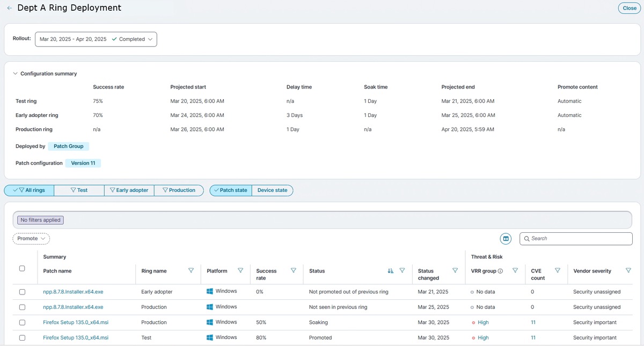This screenshot has width=644, height=346.
Task: Click the Production ring projected end date
Action: (468, 129)
